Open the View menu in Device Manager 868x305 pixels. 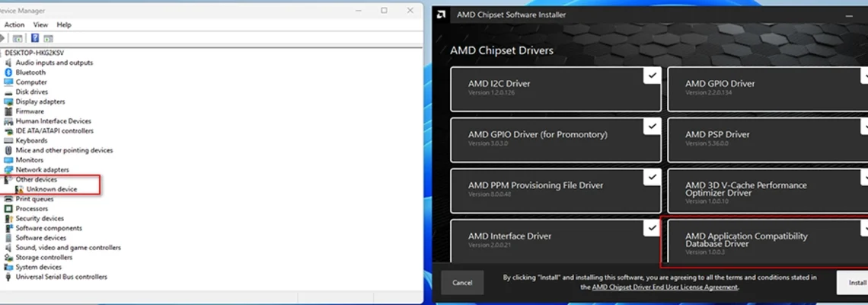[40, 25]
